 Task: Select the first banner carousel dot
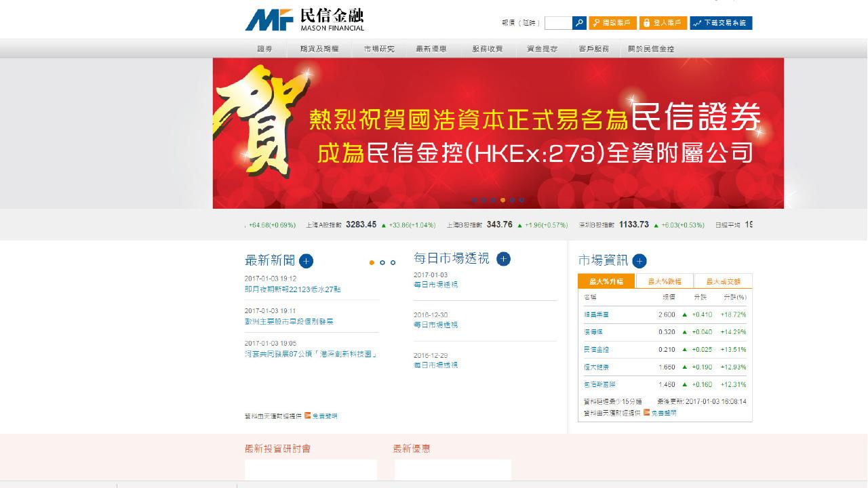click(x=474, y=200)
